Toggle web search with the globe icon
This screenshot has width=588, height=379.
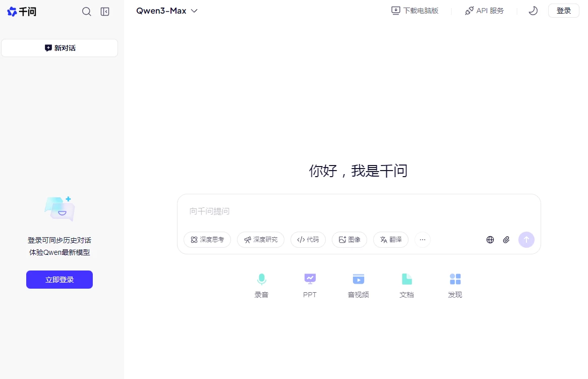pyautogui.click(x=490, y=240)
